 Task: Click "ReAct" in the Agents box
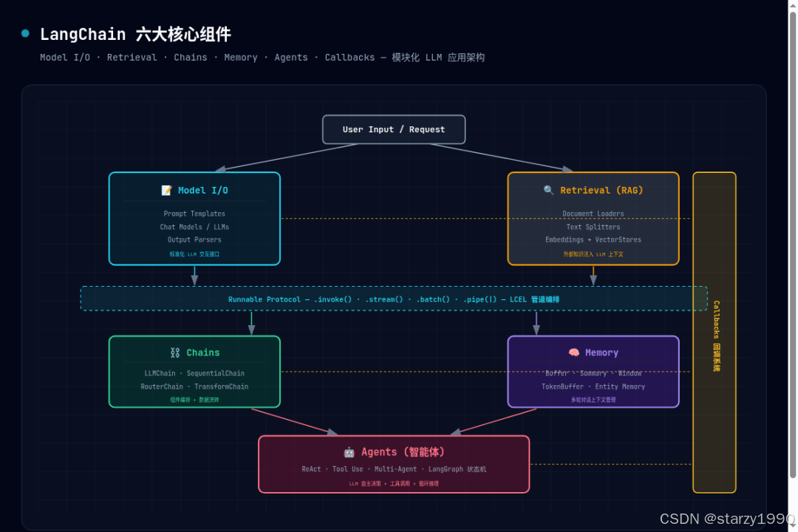[312, 469]
